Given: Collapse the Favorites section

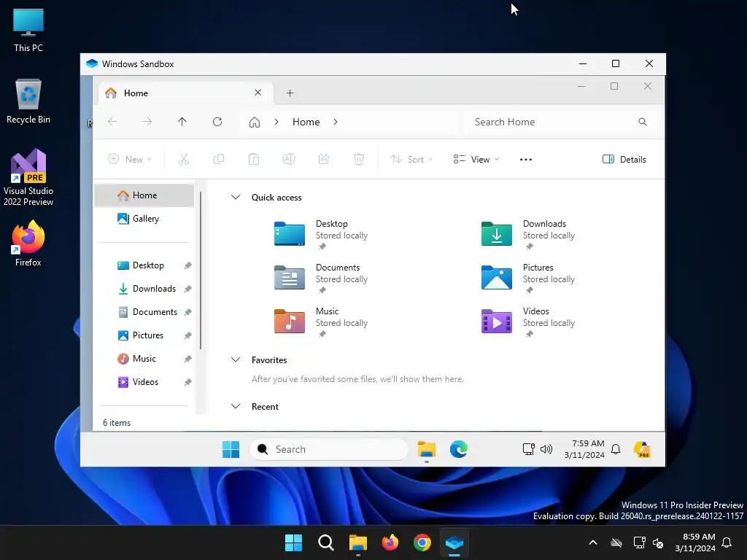Looking at the screenshot, I should click(236, 359).
